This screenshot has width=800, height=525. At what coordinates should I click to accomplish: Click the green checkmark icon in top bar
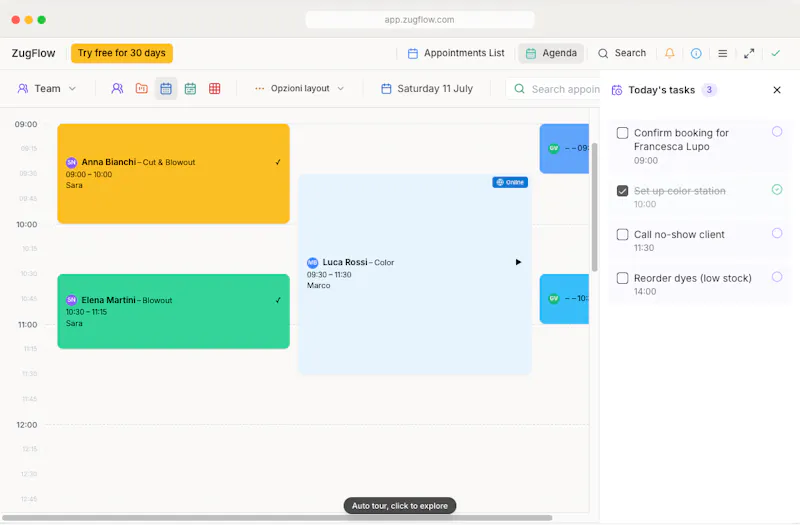[776, 53]
